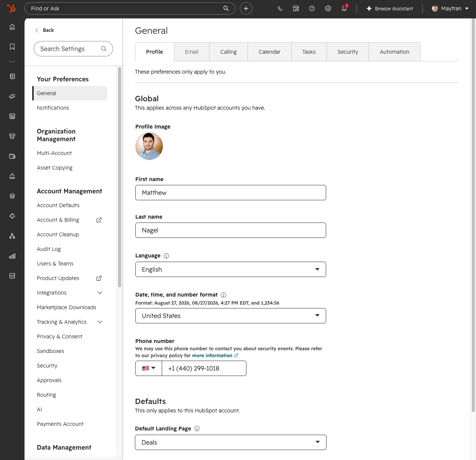Image resolution: width=476 pixels, height=460 pixels.
Task: Open the United States format dropdown
Action: pos(231,316)
